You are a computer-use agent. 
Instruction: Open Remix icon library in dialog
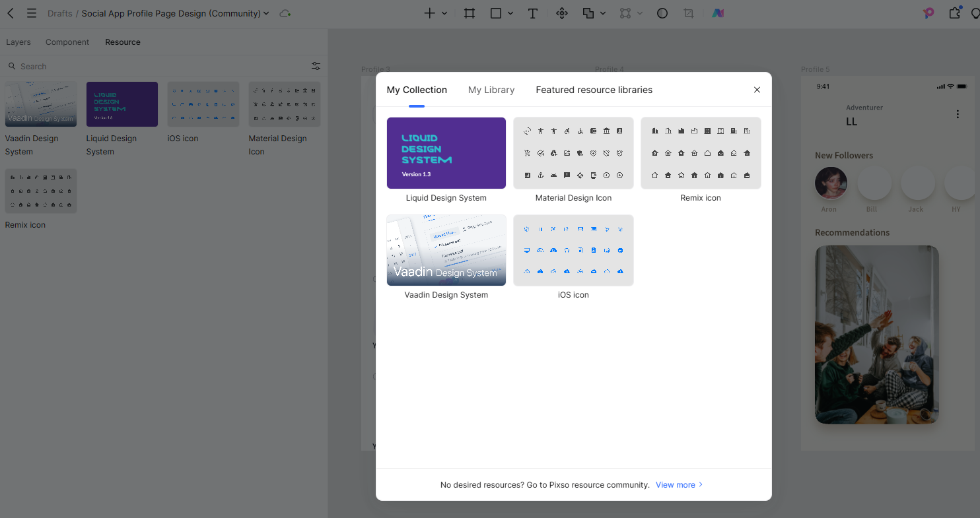pos(701,153)
